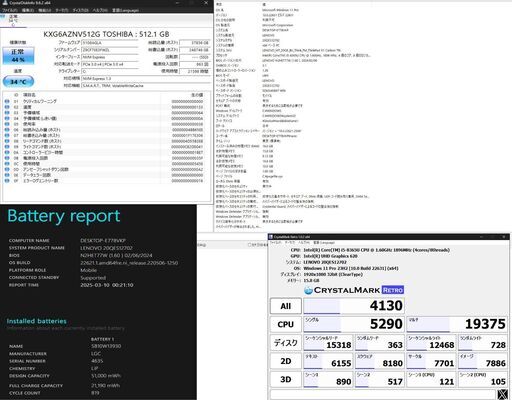Click the 使用時間 hours field
The height and width of the screenshot is (400, 512).
tap(195, 71)
